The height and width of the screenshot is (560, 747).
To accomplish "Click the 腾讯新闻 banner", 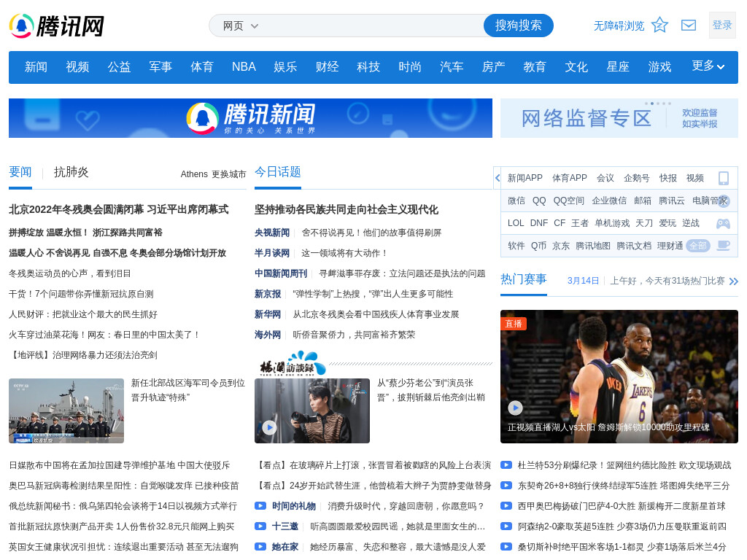I will coord(251,118).
